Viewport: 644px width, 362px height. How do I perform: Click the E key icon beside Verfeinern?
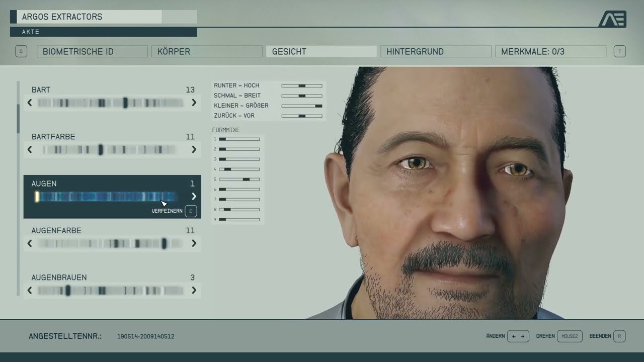(x=191, y=211)
